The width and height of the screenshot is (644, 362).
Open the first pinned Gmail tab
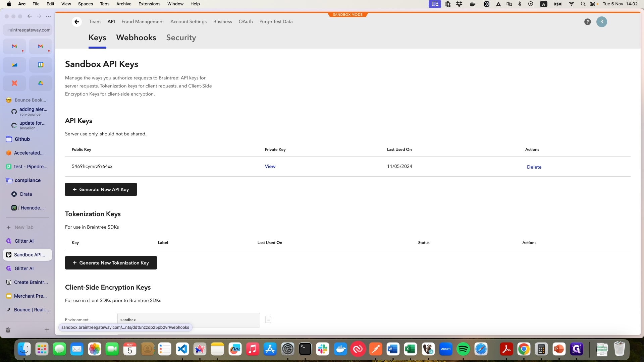pos(14,46)
